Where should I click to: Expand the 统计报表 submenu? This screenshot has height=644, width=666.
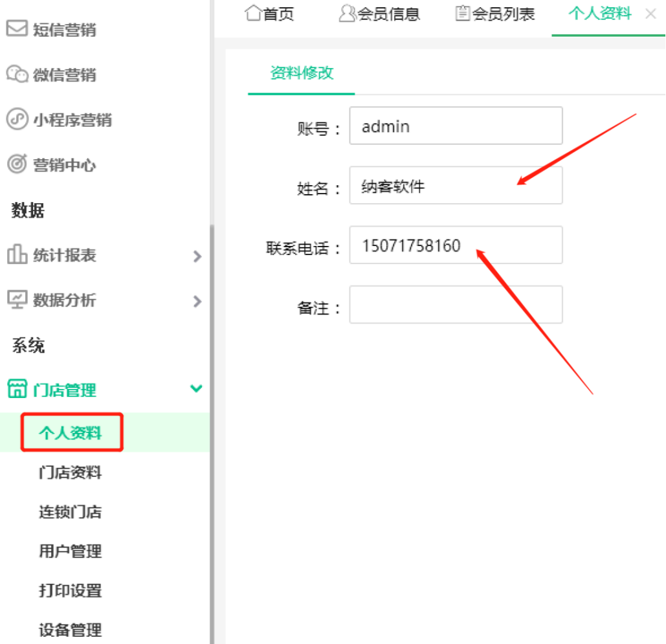click(197, 256)
